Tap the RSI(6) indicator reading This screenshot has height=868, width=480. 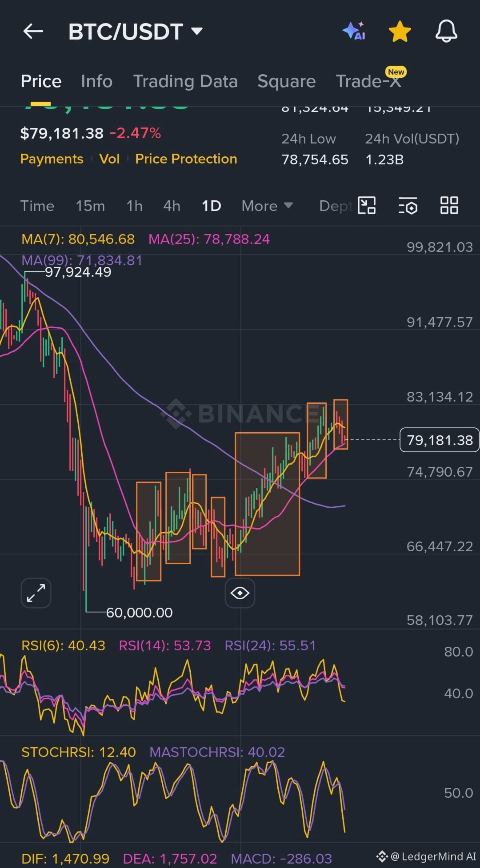[x=63, y=645]
